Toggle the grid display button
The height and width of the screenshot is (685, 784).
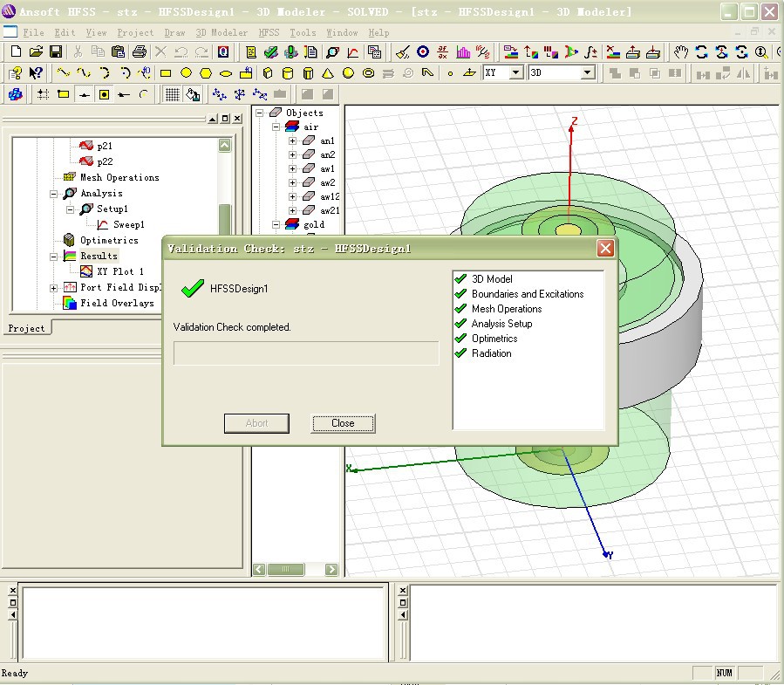[173, 94]
